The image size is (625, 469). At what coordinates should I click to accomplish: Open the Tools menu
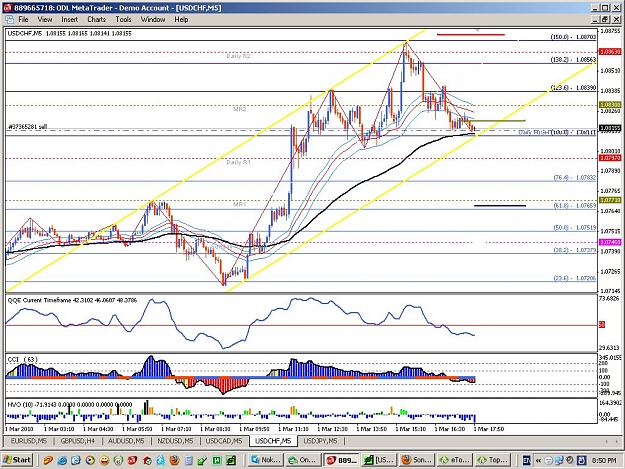pyautogui.click(x=123, y=19)
